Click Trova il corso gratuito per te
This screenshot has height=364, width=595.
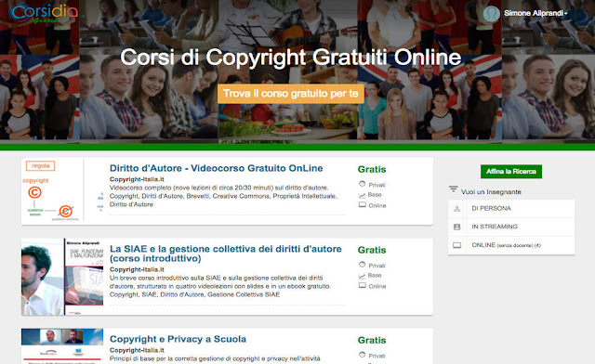click(291, 94)
